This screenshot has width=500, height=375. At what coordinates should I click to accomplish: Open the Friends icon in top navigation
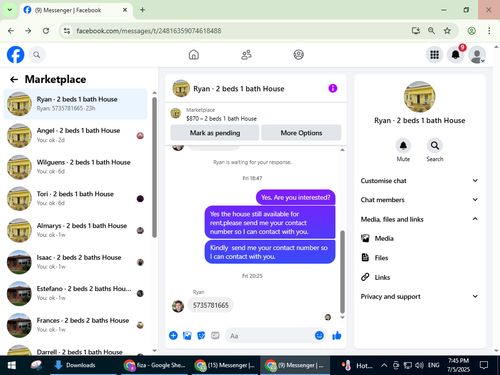pos(246,55)
